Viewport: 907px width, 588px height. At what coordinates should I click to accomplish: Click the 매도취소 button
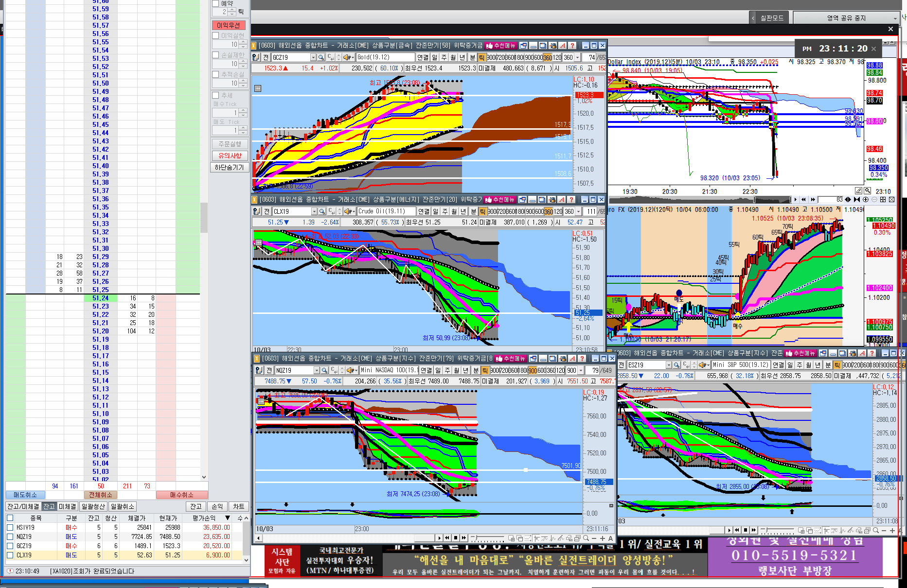coord(25,495)
